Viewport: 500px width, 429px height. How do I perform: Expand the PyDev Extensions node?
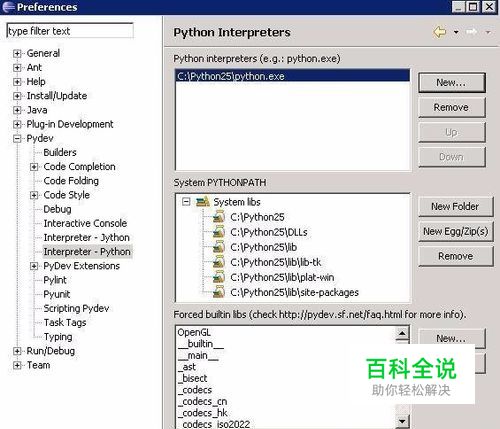coord(34,266)
